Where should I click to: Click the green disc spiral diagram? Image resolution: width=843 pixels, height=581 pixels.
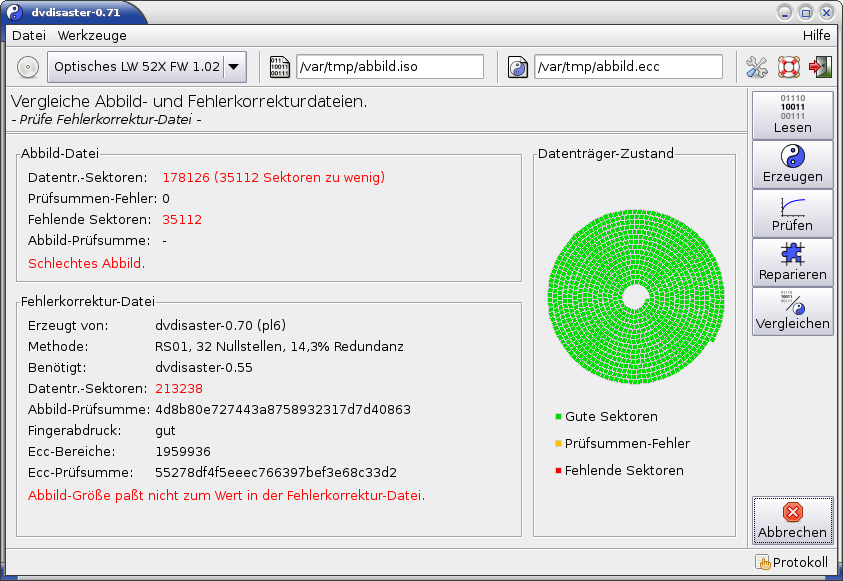(x=635, y=297)
